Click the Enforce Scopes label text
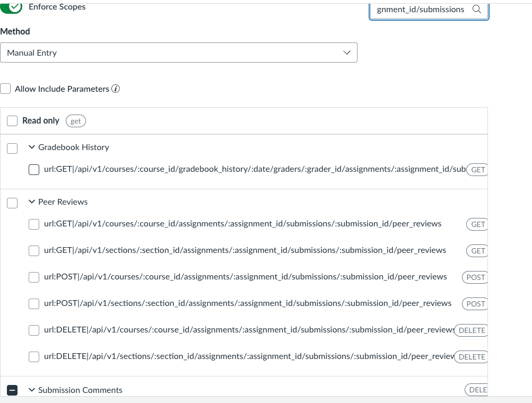 [x=57, y=7]
